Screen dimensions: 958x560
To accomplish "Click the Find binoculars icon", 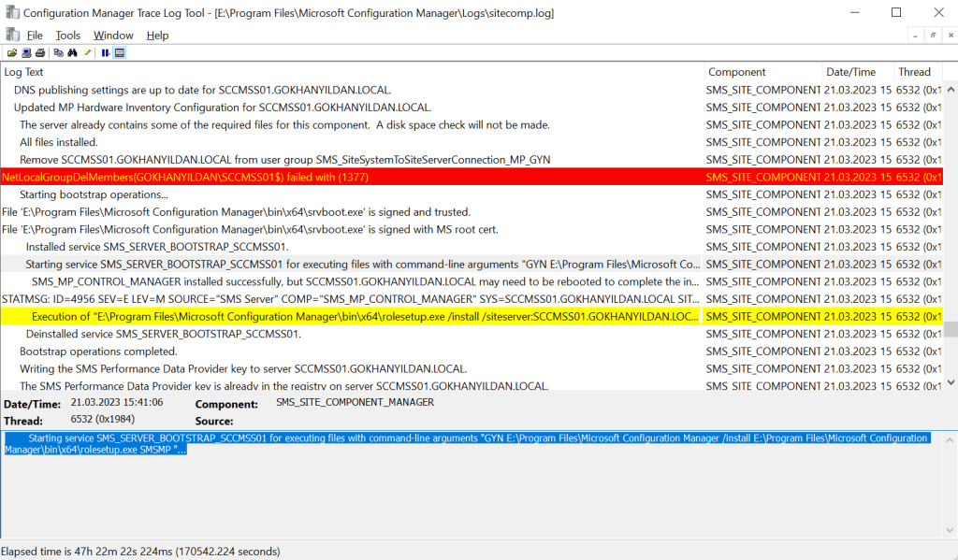I will tap(73, 53).
